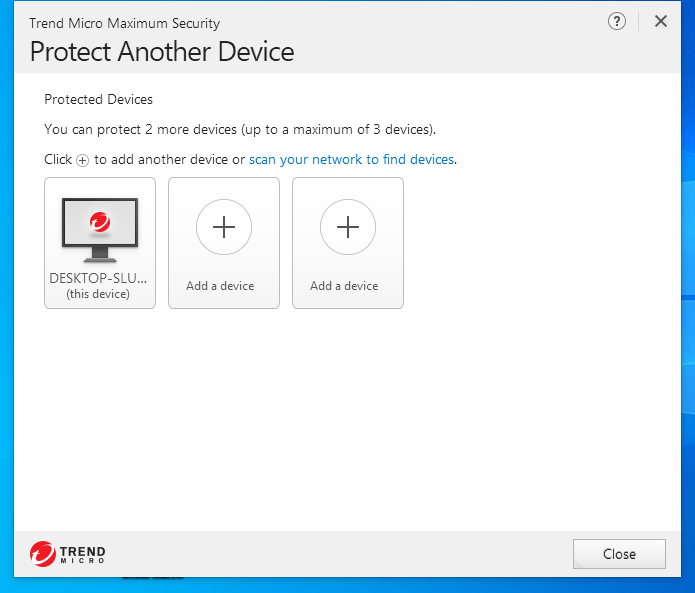The image size is (695, 593).
Task: Select the DESKTOP-SLU... monitor icon
Action: click(100, 230)
